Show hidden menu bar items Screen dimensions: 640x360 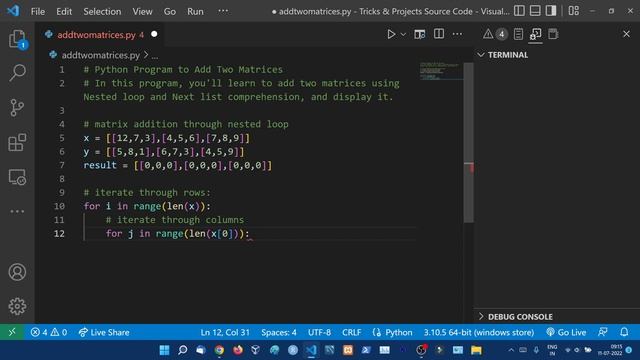tap(223, 11)
